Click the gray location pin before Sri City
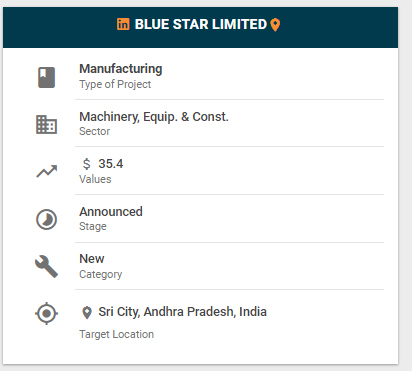Viewport: 412px width, 371px height. point(87,313)
